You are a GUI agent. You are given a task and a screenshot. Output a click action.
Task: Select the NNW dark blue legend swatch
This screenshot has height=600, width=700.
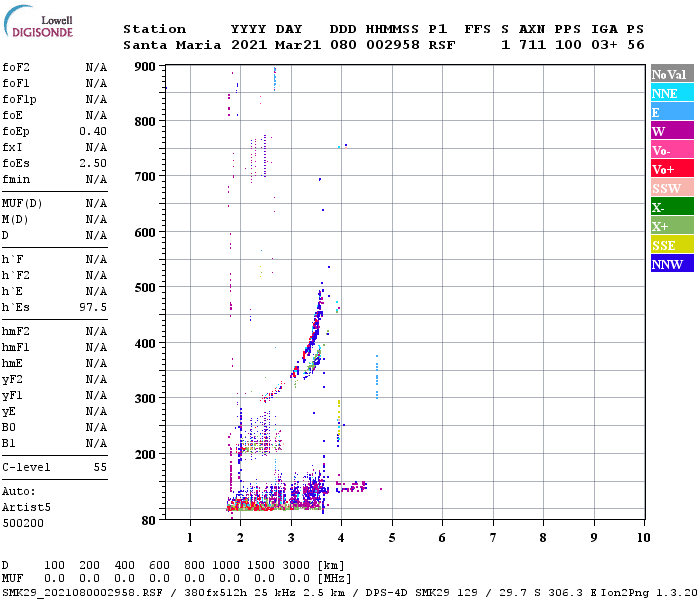672,264
